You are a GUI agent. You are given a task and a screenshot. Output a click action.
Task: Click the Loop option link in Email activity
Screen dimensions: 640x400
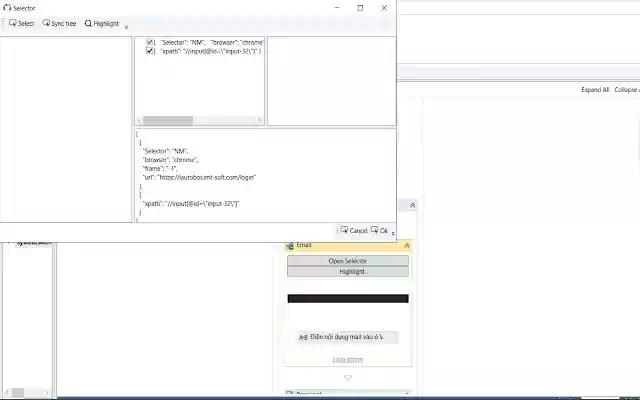click(x=348, y=360)
